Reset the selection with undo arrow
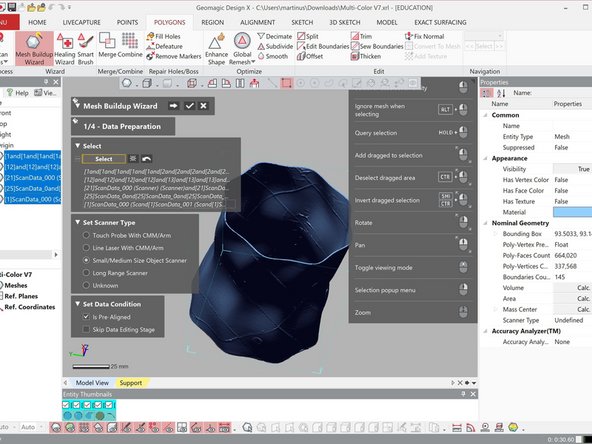This screenshot has height=444, width=592. pyautogui.click(x=146, y=159)
